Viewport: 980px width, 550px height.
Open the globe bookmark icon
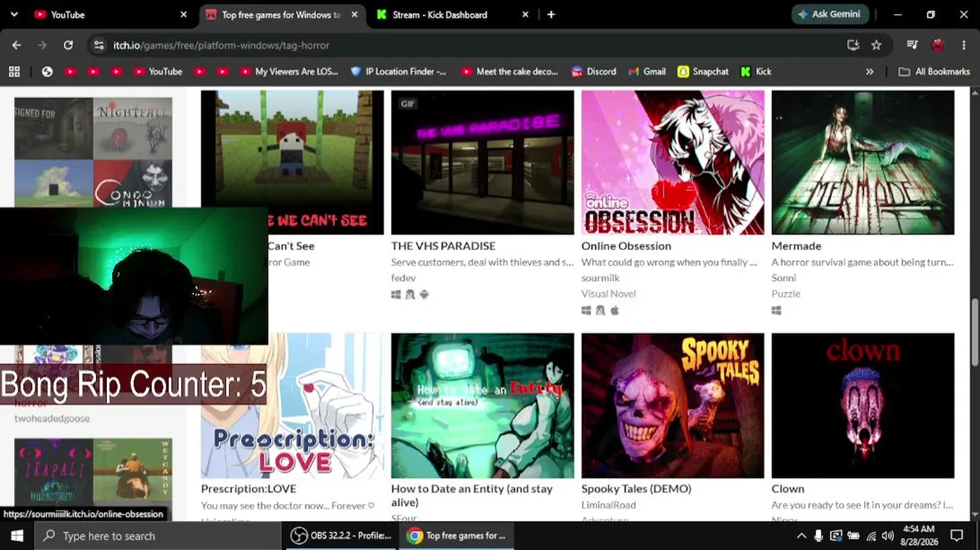click(x=47, y=71)
